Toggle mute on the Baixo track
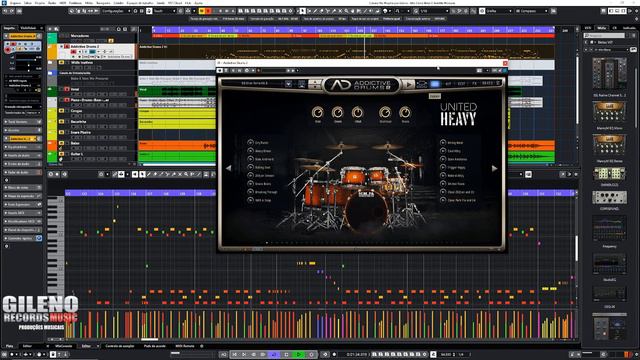This screenshot has width=640, height=360. pos(61,143)
